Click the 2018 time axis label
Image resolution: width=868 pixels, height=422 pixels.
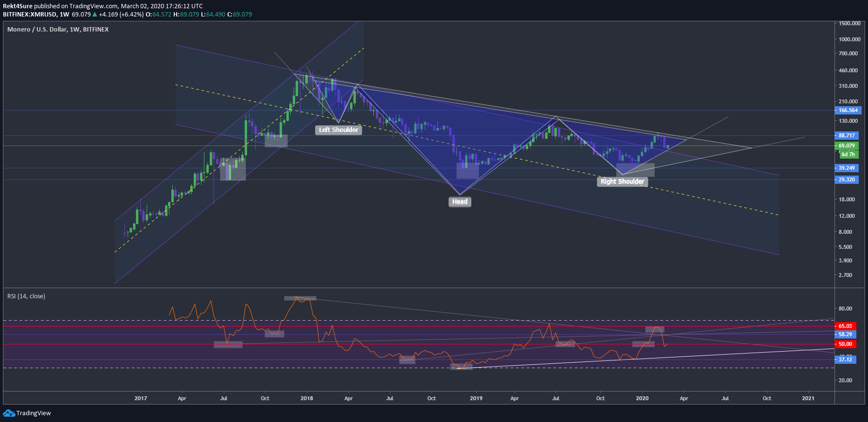point(307,398)
